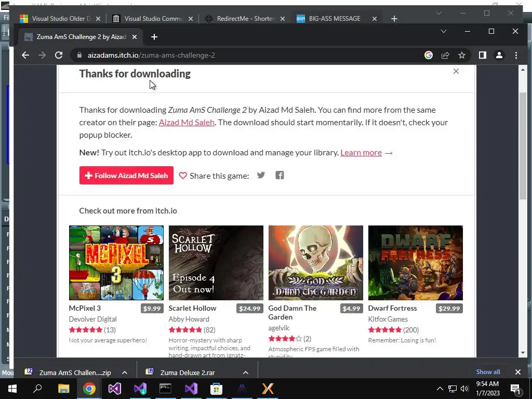
Task: Open the Dwarf Fortress game thumbnail
Action: pos(415,263)
